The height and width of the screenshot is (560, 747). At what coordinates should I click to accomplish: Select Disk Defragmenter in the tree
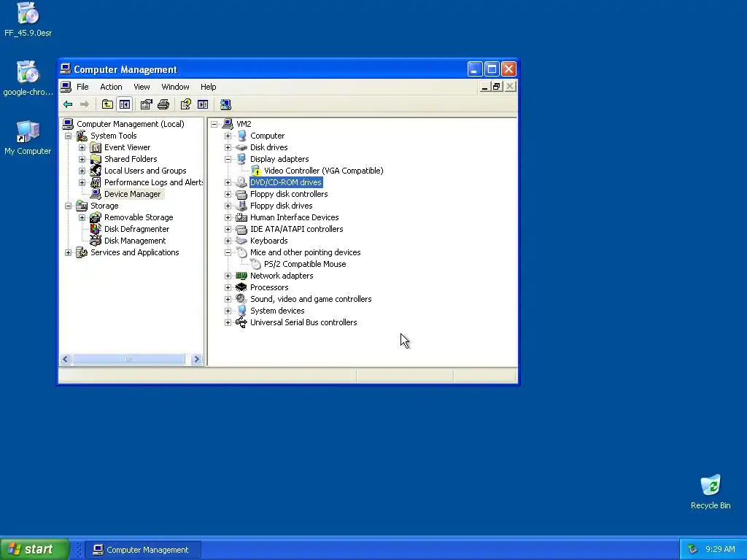[136, 229]
